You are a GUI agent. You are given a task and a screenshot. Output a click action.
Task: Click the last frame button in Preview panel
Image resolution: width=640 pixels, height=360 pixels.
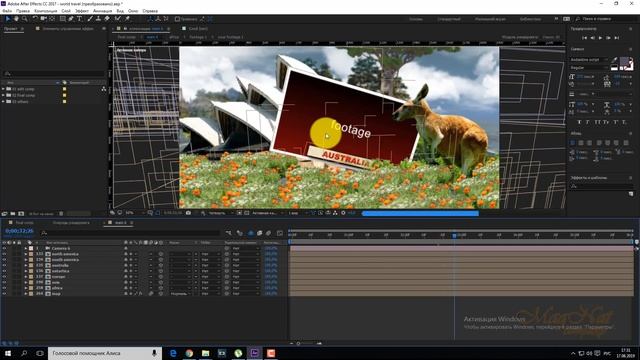point(617,38)
